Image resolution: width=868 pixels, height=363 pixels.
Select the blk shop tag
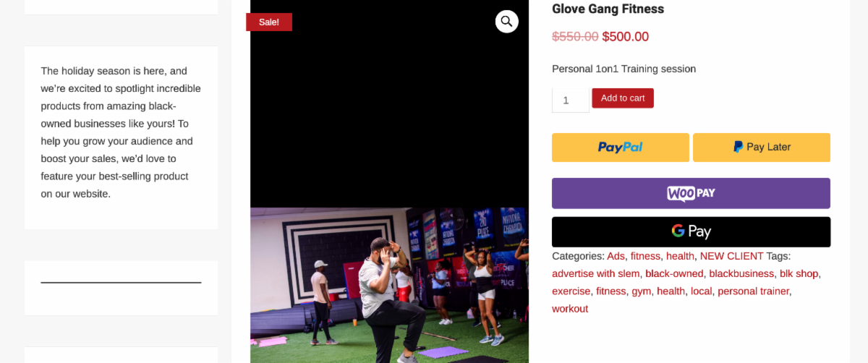(x=799, y=273)
